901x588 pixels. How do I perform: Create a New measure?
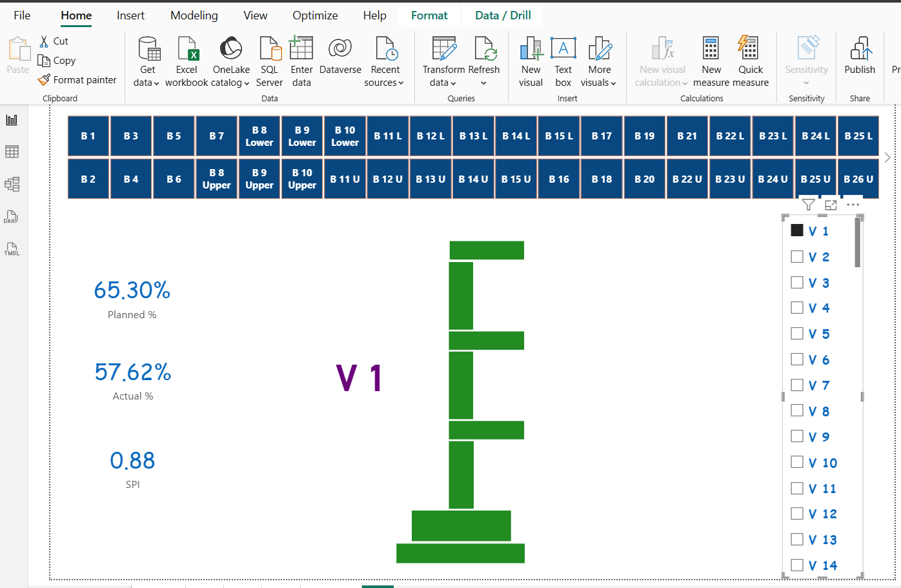(711, 62)
